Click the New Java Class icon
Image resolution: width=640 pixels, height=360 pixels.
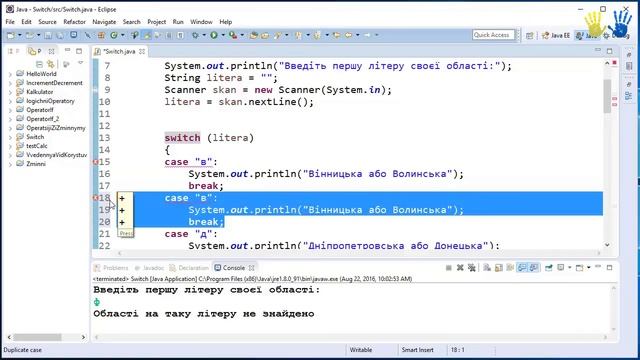click(114, 36)
